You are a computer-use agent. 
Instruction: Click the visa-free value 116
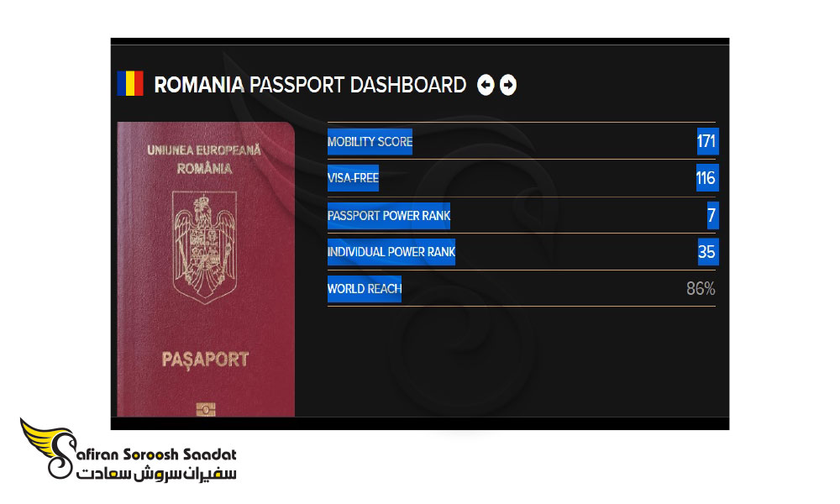click(x=707, y=178)
